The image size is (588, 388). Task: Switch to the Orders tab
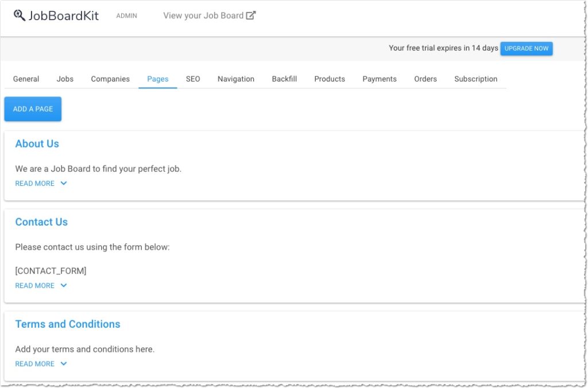pos(425,79)
